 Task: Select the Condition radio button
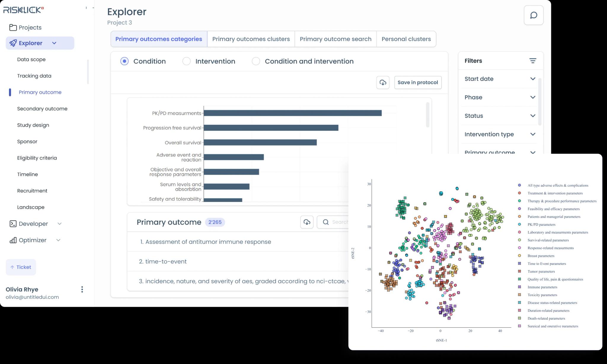point(124,61)
